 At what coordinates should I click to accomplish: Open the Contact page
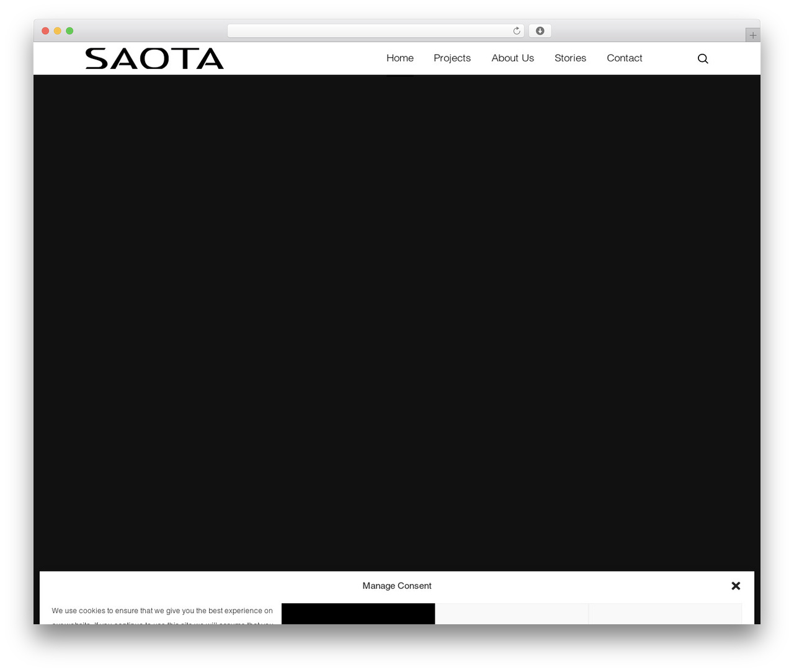click(x=625, y=58)
